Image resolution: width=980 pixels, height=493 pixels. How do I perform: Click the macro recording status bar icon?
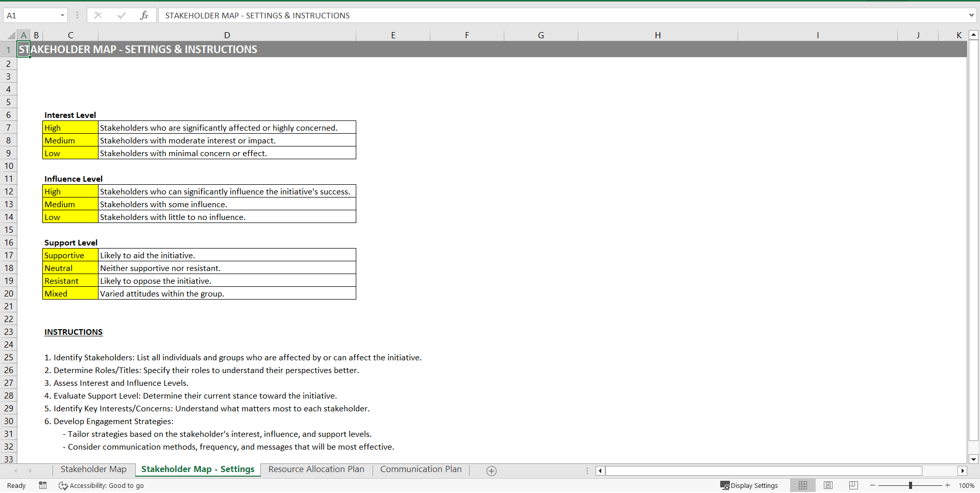click(x=43, y=485)
